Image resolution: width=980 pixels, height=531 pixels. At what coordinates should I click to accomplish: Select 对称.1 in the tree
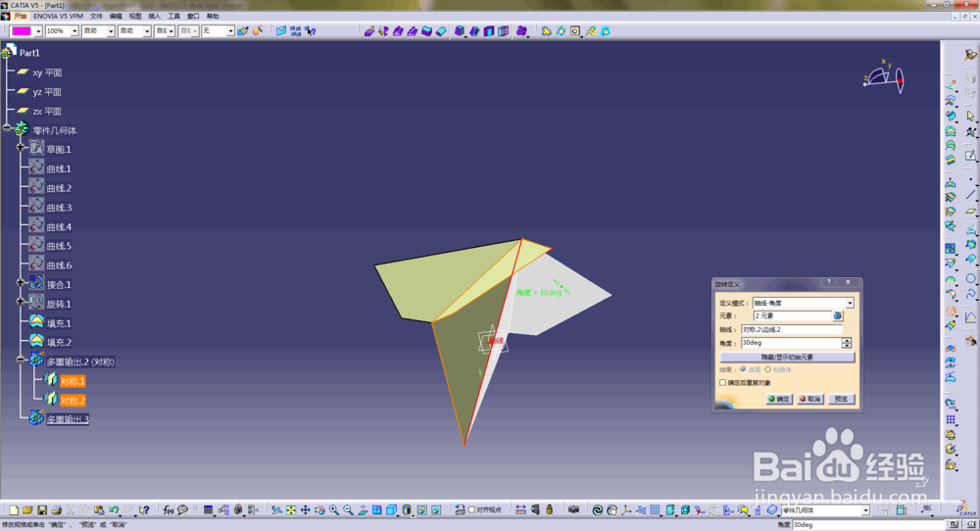[73, 381]
